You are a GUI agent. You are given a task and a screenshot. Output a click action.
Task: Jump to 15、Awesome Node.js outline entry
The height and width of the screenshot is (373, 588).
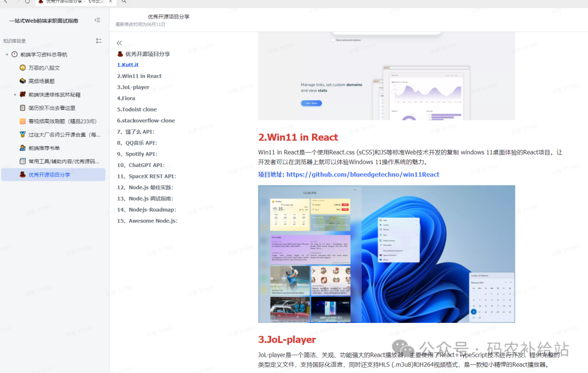click(x=148, y=221)
